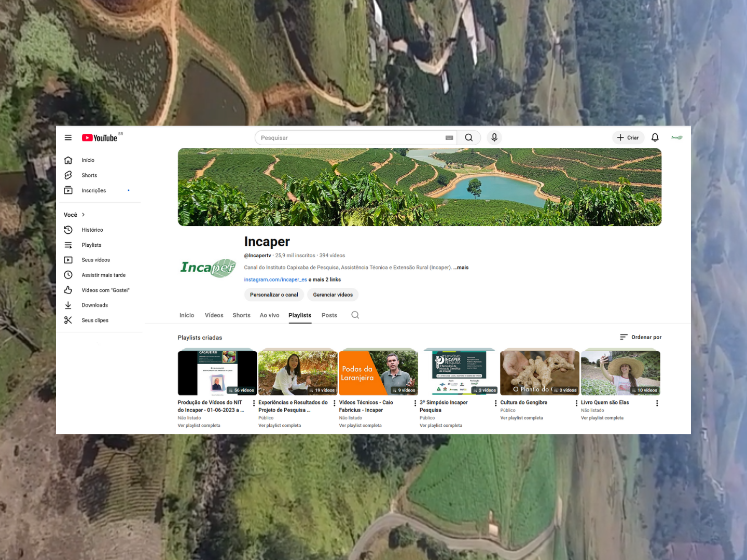
Task: Open notifications bell
Action: click(x=655, y=137)
